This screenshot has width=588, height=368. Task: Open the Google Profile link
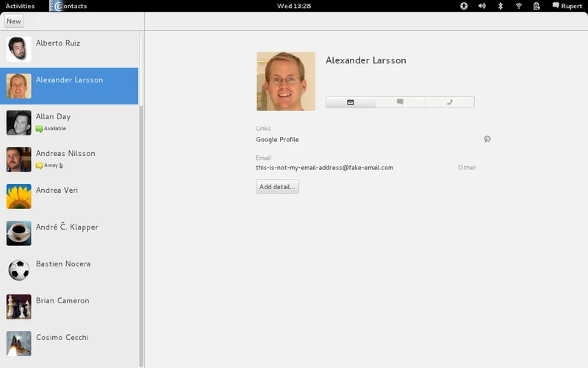[x=277, y=139]
